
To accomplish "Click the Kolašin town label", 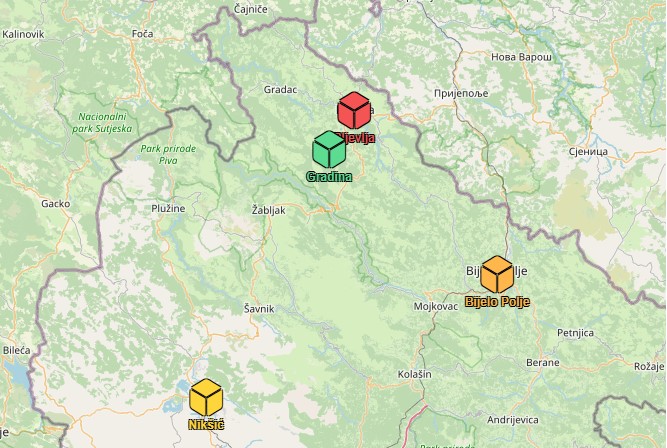I will coord(414,374).
